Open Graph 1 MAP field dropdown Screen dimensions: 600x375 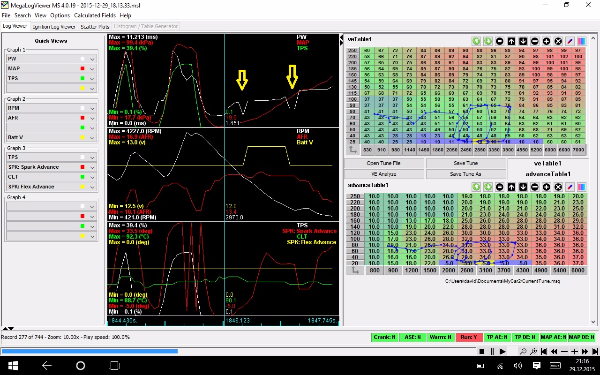[92, 68]
